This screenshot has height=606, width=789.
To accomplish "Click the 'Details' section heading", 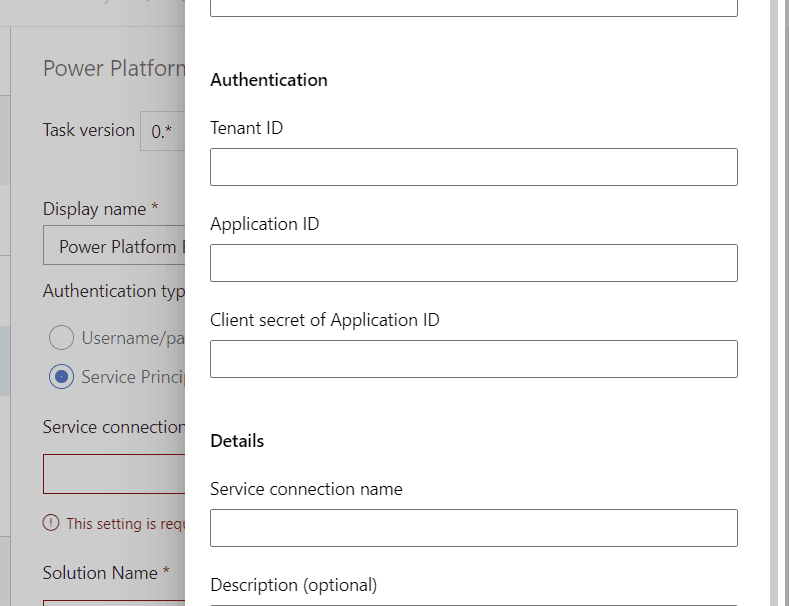I will click(237, 441).
